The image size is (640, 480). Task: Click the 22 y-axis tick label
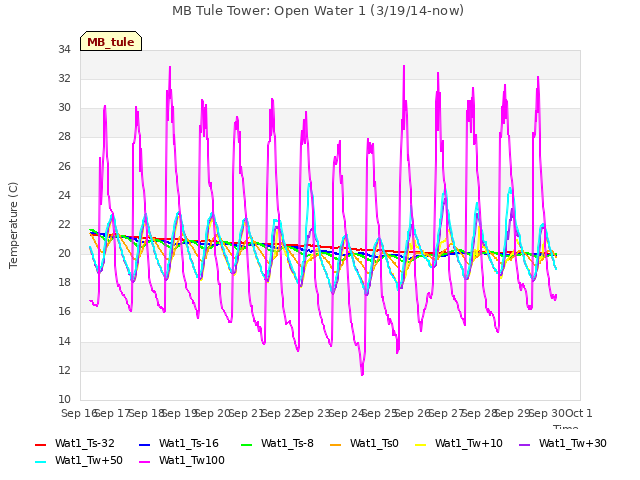coord(64,224)
